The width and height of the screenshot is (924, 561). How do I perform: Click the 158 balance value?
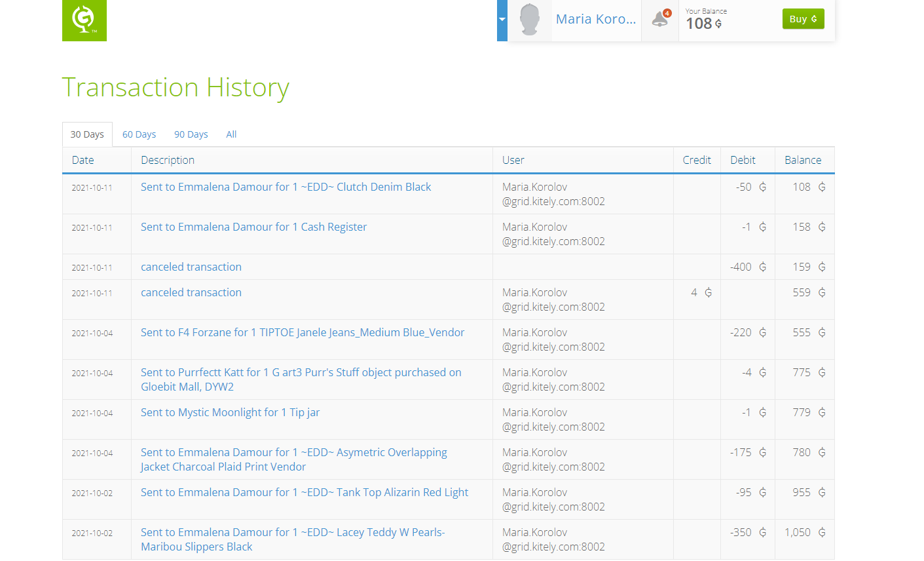point(809,227)
